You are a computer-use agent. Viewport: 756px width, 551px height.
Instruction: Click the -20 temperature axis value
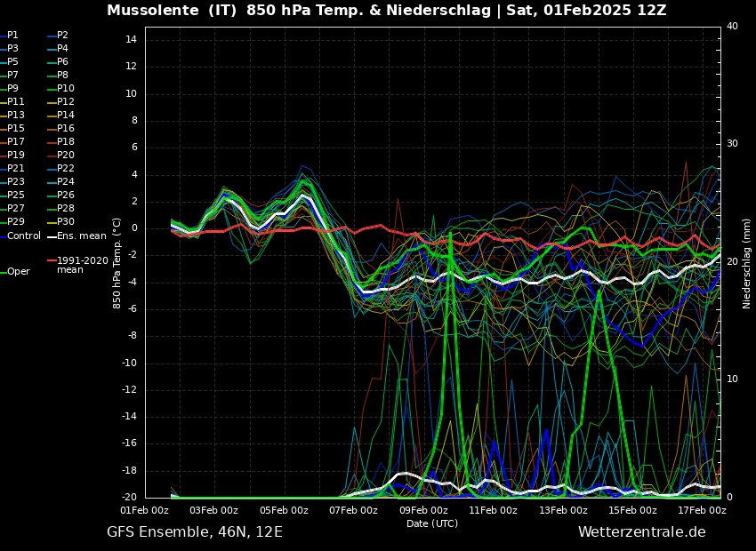coord(129,498)
